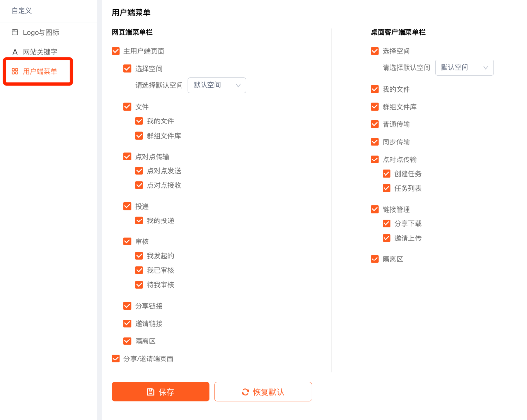This screenshot has height=420, width=527.
Task: Select the 网站关键字 menu item
Action: (x=40, y=52)
